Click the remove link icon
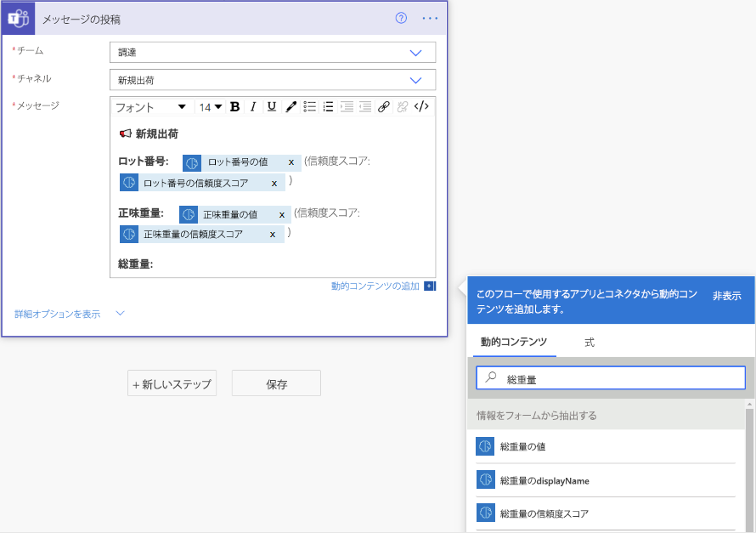 coord(402,106)
